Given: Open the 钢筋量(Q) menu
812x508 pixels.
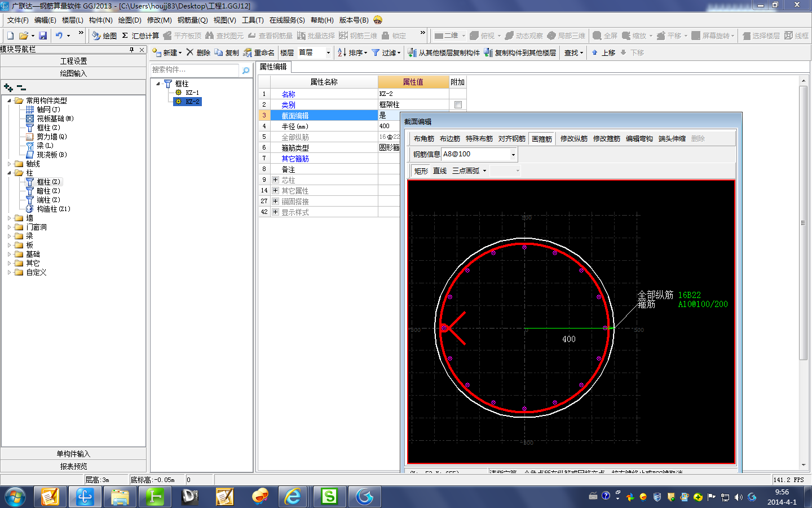Looking at the screenshot, I should (193, 20).
